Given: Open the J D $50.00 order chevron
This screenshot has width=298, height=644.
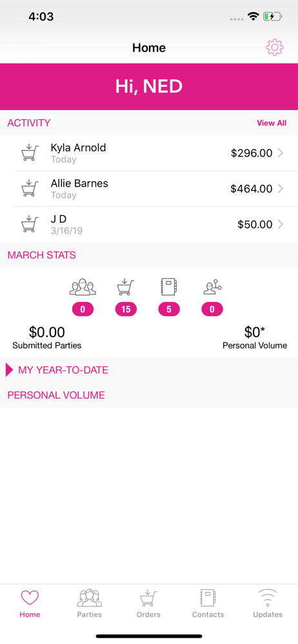Looking at the screenshot, I should [x=281, y=224].
